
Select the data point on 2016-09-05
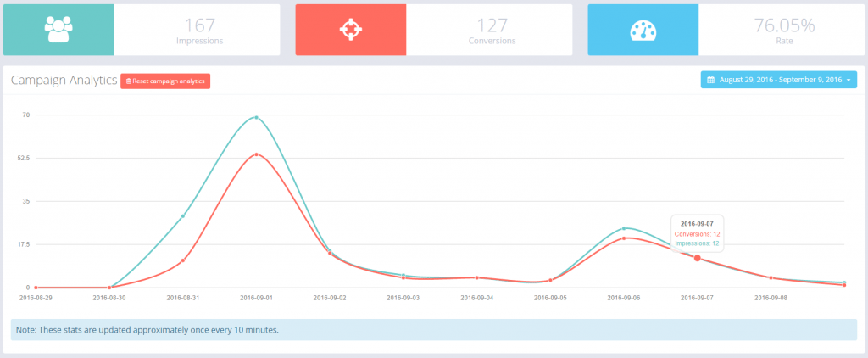coord(550,280)
